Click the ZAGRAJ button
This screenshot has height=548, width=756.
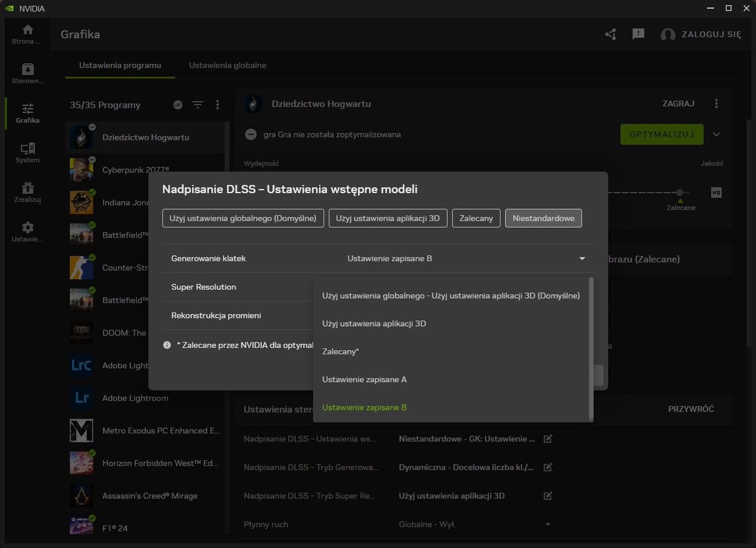pyautogui.click(x=678, y=103)
